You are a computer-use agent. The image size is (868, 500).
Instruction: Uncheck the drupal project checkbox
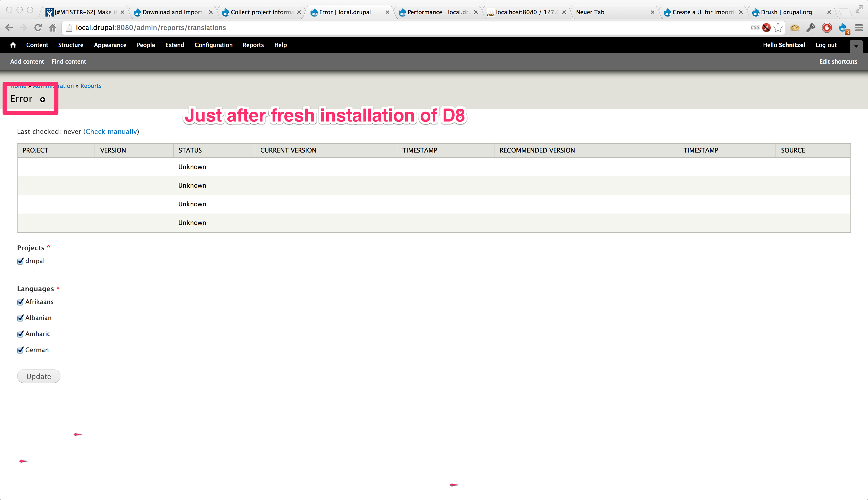[21, 261]
